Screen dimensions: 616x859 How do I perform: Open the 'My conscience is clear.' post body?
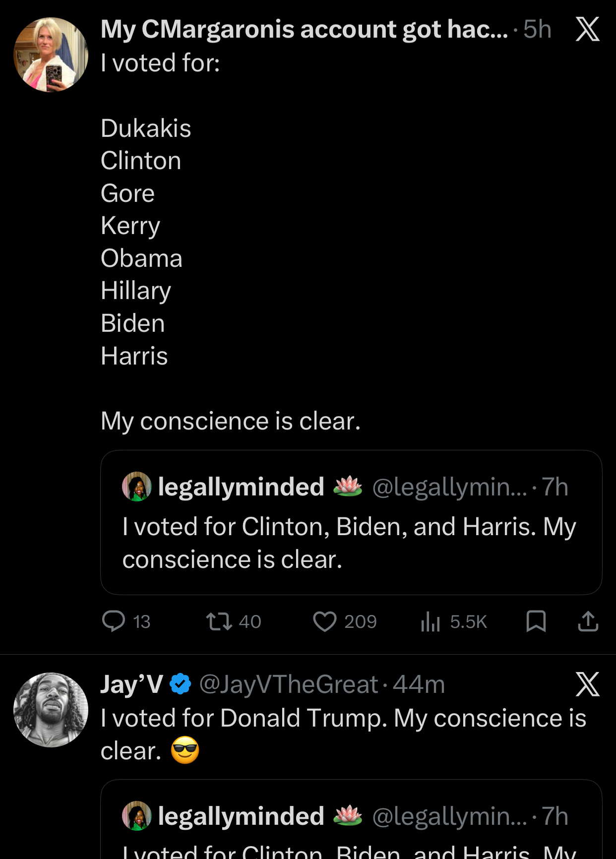click(x=231, y=421)
